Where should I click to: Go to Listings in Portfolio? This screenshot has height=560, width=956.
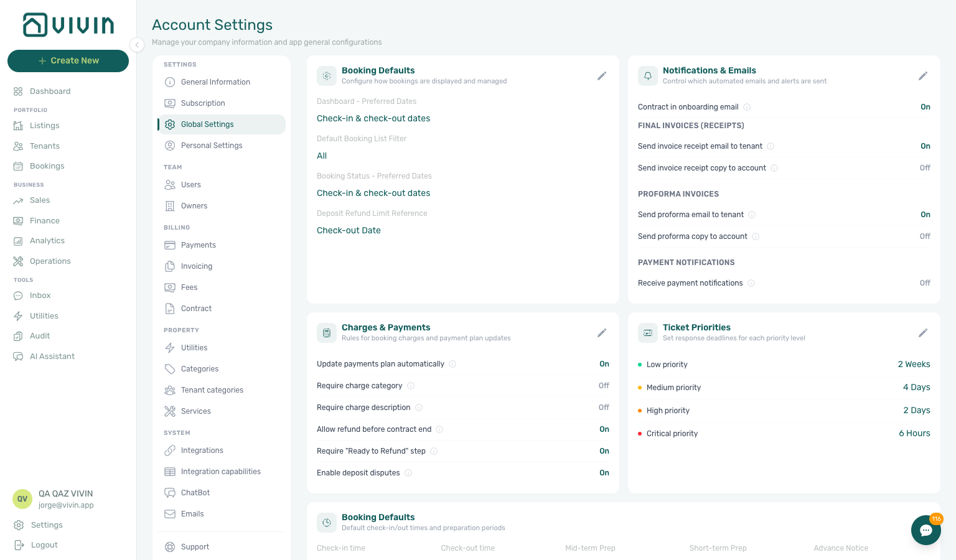(x=44, y=126)
